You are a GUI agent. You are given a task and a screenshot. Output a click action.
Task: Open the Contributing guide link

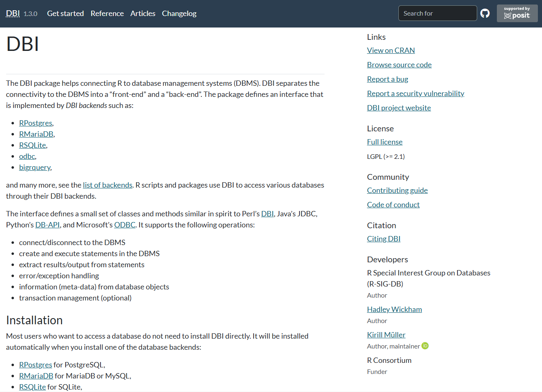(x=397, y=190)
